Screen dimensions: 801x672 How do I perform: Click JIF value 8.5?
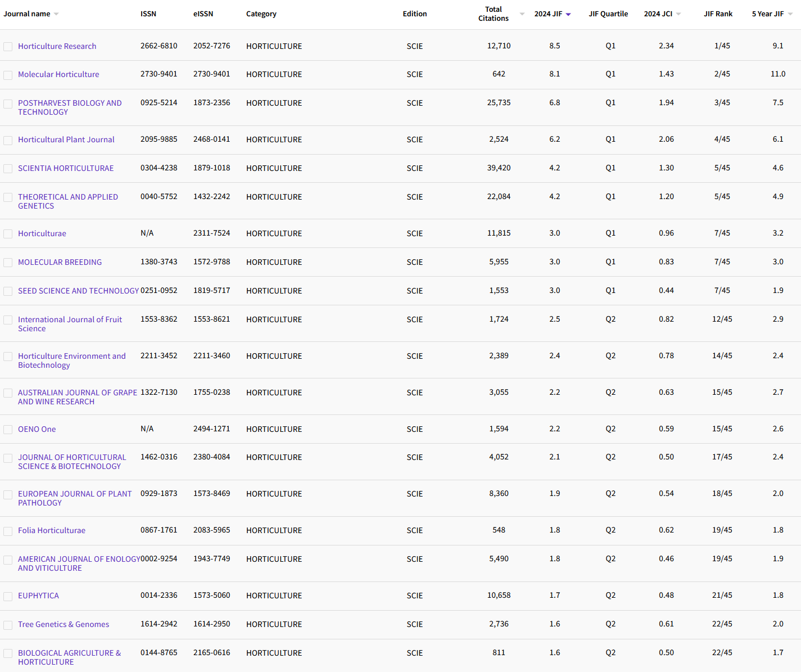555,46
